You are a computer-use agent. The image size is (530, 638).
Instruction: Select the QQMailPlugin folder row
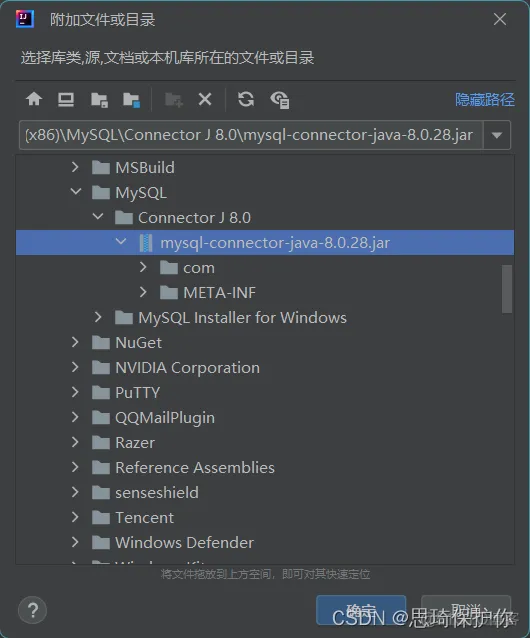[x=265, y=418]
